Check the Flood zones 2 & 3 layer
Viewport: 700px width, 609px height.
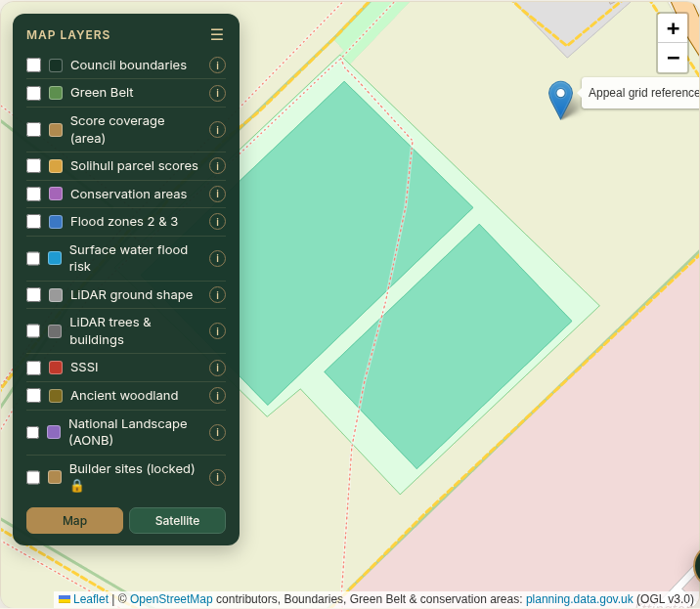[33, 222]
